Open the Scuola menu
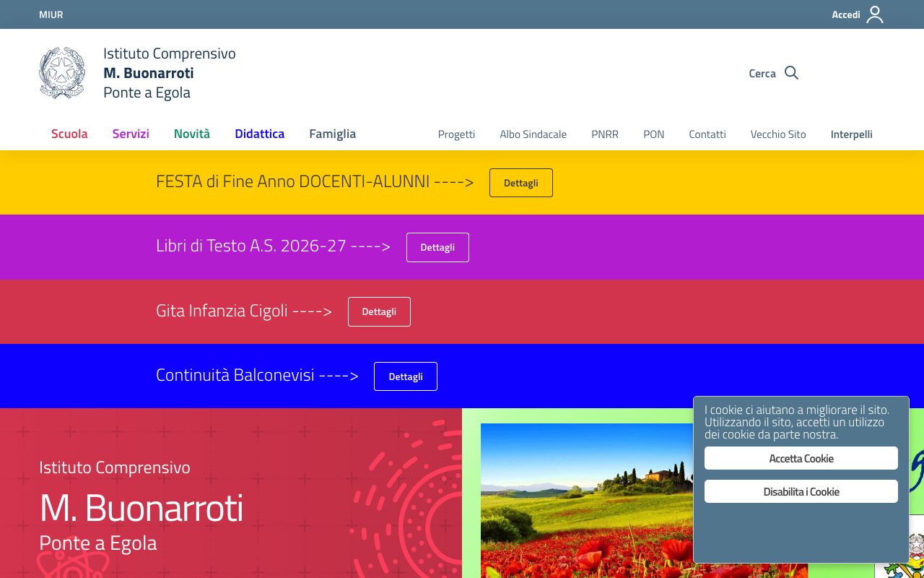924x578 pixels. pyautogui.click(x=69, y=134)
